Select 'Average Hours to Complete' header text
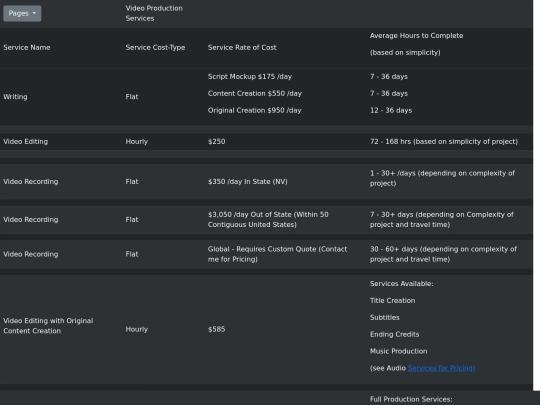Image resolution: width=540 pixels, height=405 pixels. pos(416,36)
